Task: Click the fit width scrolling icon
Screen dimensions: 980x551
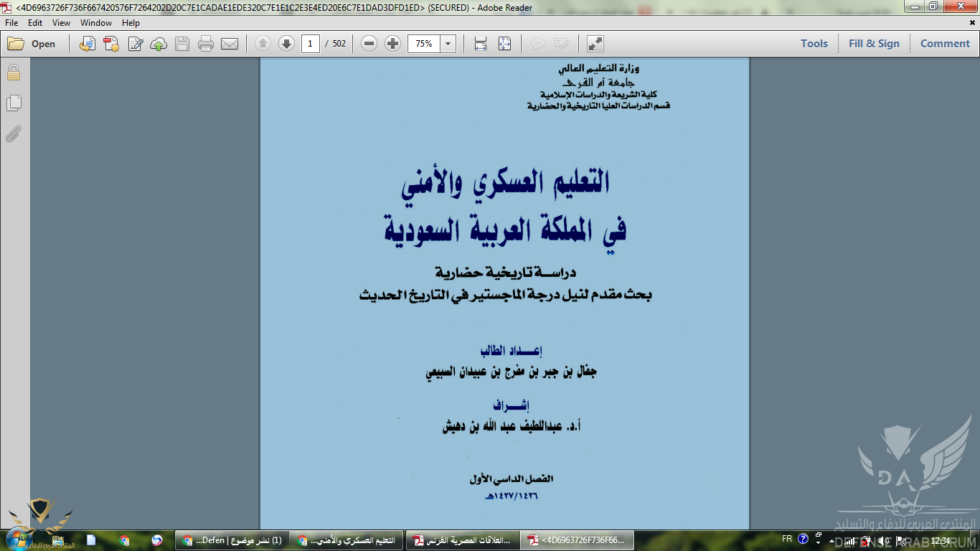Action: coord(481,44)
